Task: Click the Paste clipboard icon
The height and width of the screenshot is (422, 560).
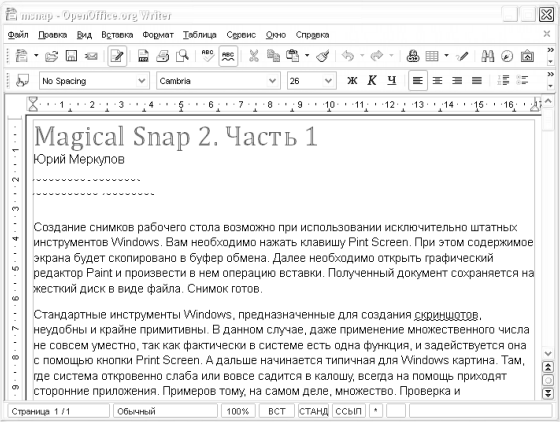Action: (293, 56)
